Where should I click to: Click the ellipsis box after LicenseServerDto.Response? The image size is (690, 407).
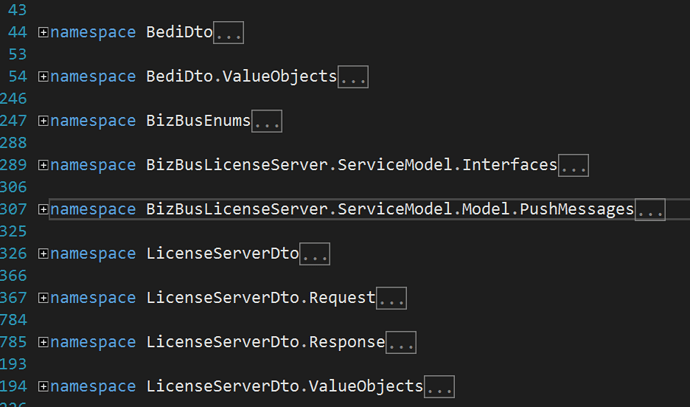(401, 342)
